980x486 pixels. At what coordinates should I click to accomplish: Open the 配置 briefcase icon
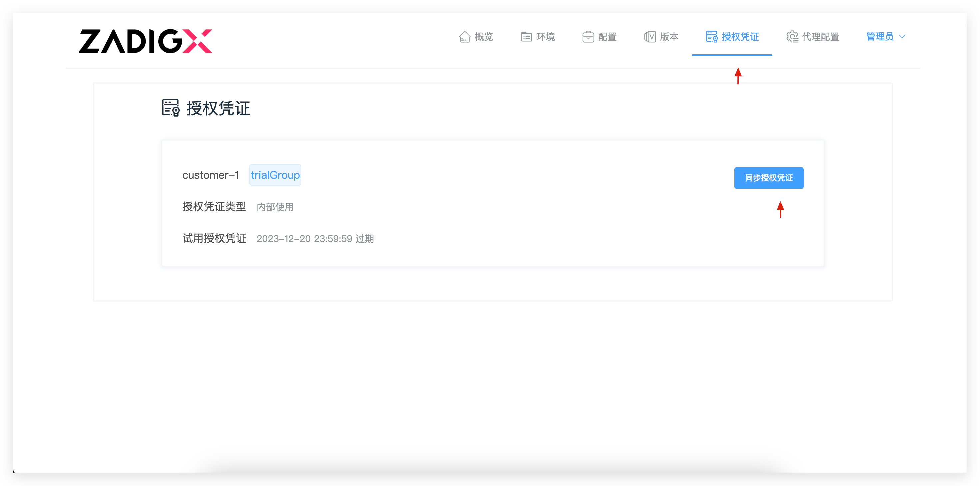(588, 36)
